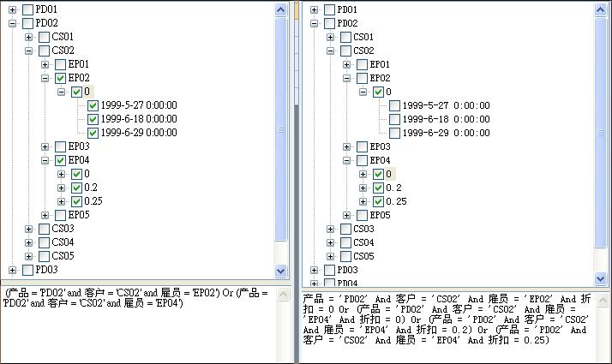Collapse EP04 node in right tree
Image resolution: width=612 pixels, height=364 pixels.
pos(346,161)
